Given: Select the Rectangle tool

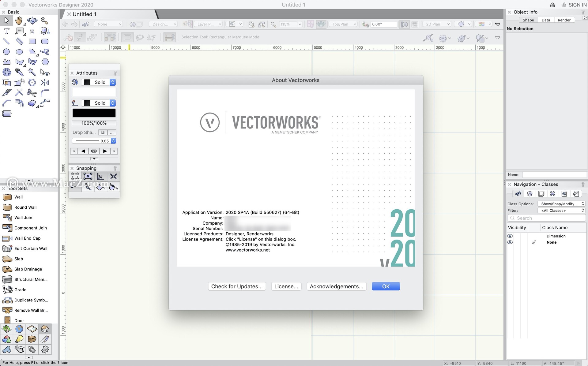Looking at the screenshot, I should point(32,41).
